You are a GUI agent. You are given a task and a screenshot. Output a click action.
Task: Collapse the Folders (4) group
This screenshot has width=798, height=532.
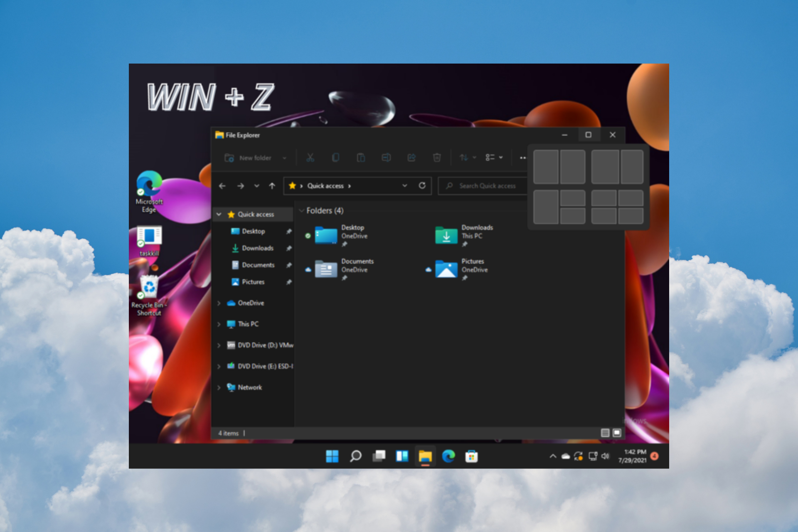(302, 211)
